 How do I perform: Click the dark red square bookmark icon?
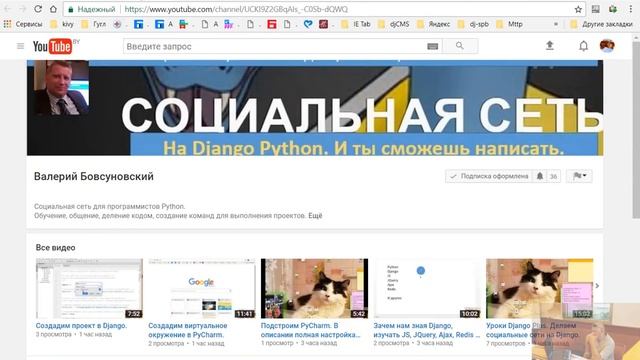(x=323, y=24)
